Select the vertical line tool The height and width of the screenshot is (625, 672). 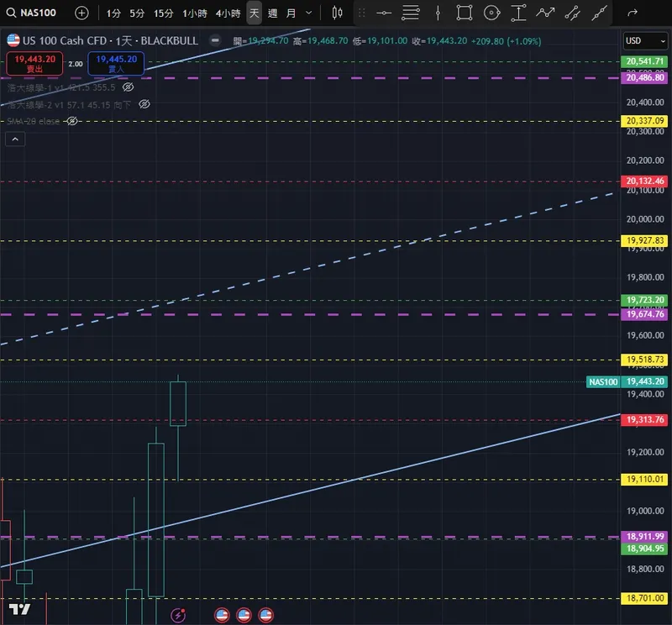(x=438, y=13)
